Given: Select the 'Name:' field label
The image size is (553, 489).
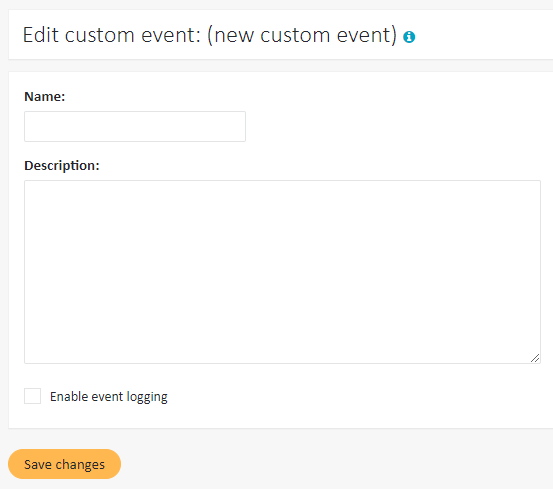Looking at the screenshot, I should tap(45, 96).
